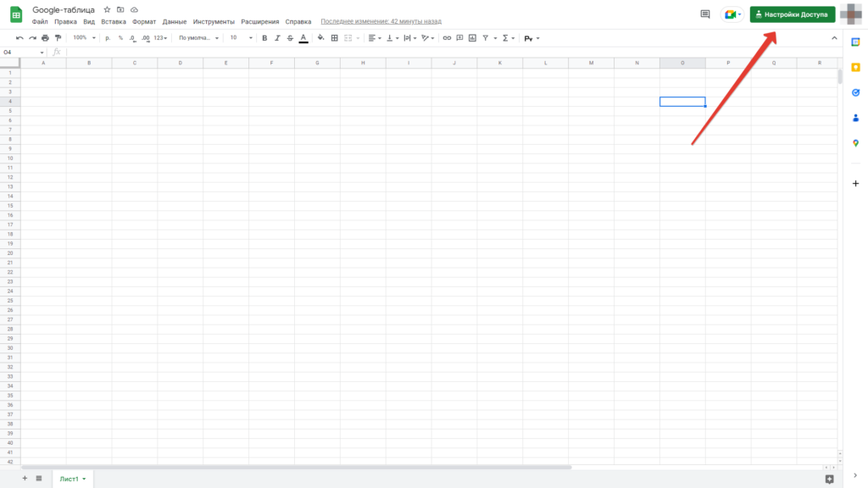Open the Вставка menu

click(114, 21)
